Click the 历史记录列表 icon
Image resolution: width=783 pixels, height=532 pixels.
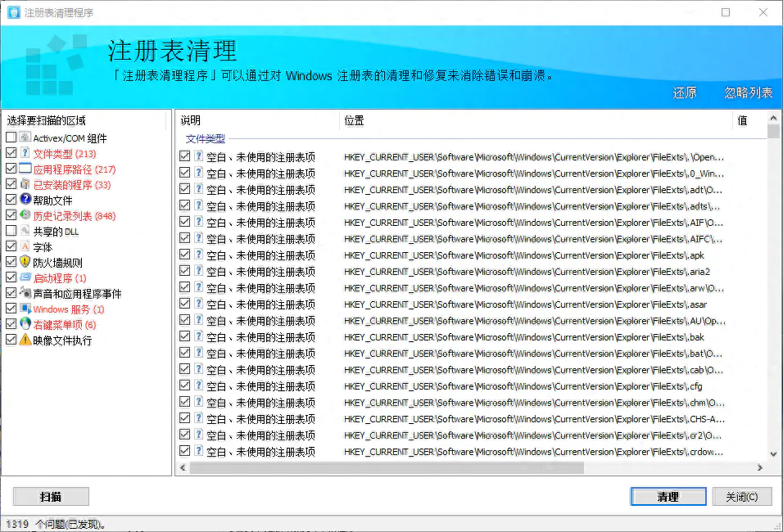(25, 215)
